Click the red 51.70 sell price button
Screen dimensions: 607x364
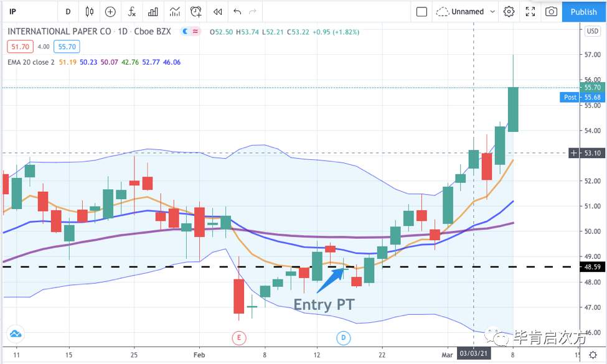tap(20, 47)
